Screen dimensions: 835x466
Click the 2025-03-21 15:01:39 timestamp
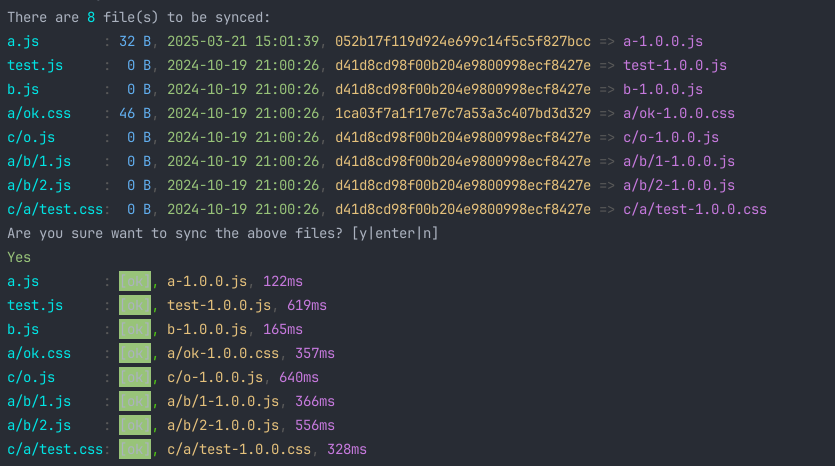point(243,41)
